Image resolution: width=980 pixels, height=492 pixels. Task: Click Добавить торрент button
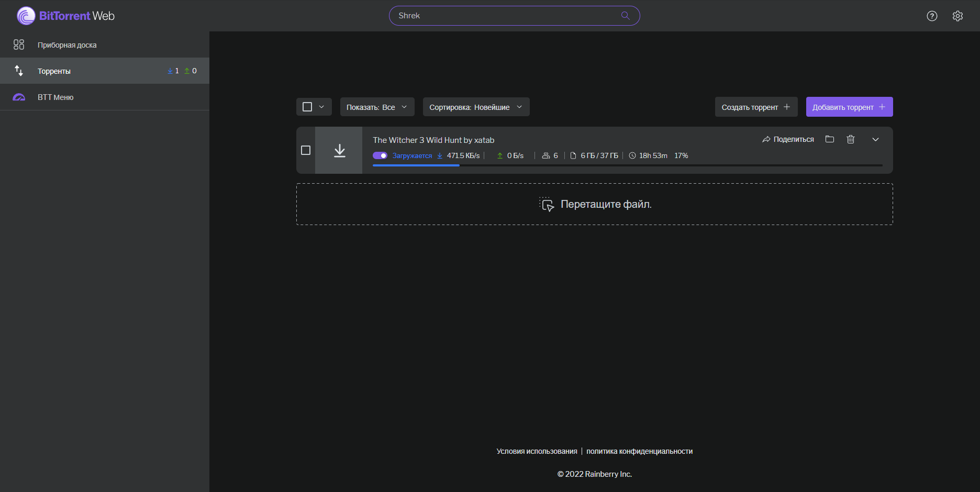(850, 107)
